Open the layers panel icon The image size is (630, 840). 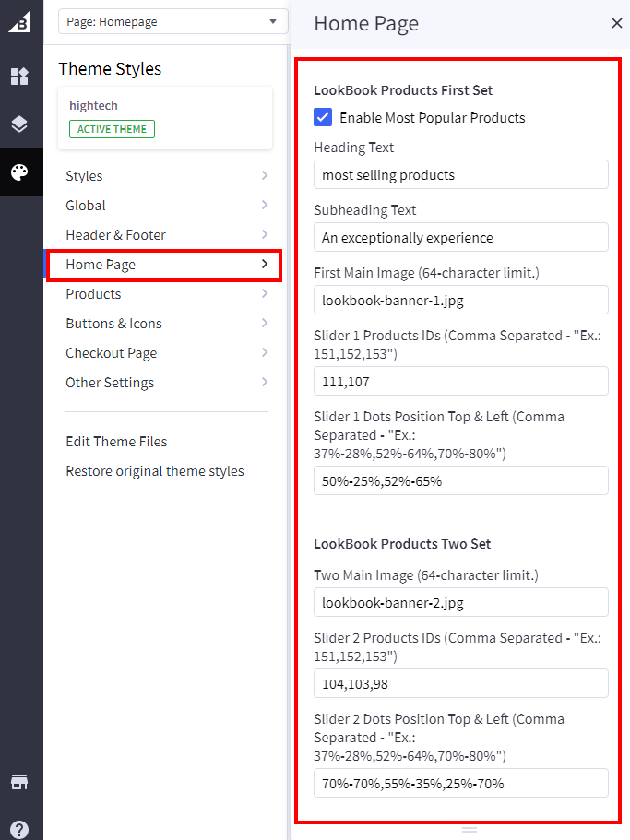coord(19,124)
